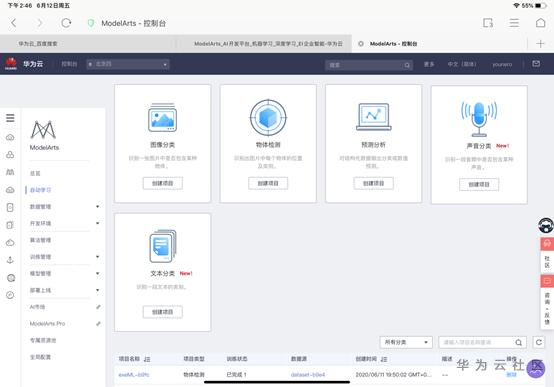This screenshot has height=387, width=554.
Task: Switch to the ModelArts_AI开发平台 browser tab
Action: tap(263, 44)
